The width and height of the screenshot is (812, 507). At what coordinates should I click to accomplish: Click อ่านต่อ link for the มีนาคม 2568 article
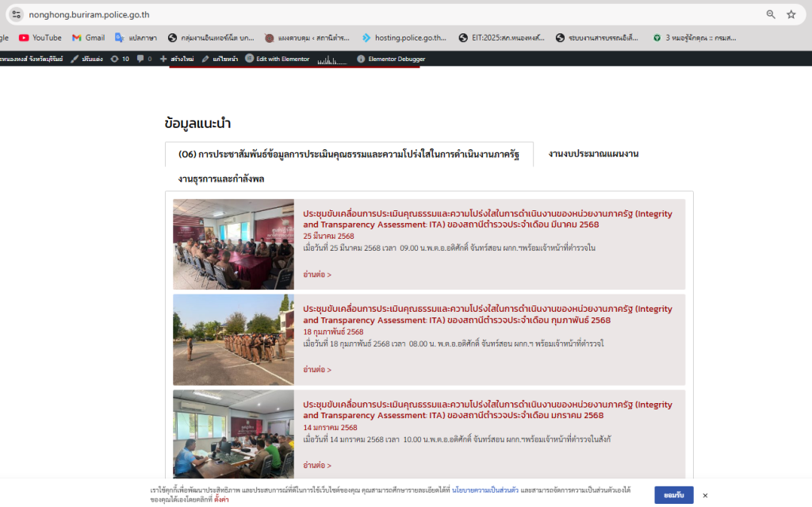click(x=317, y=275)
